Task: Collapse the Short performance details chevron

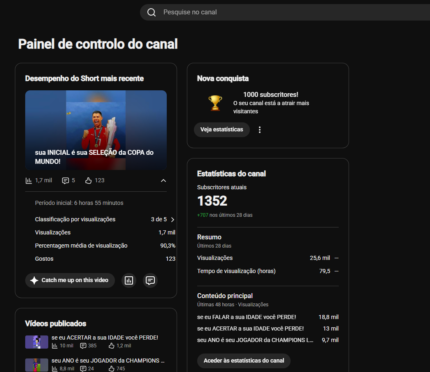Action: point(163,181)
